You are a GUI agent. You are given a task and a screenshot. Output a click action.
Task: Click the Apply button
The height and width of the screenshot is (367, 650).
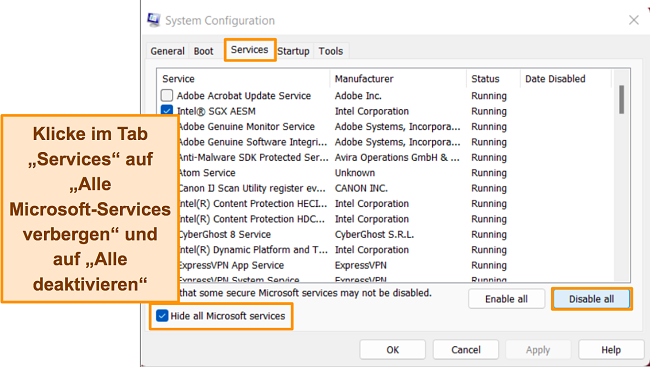point(538,350)
